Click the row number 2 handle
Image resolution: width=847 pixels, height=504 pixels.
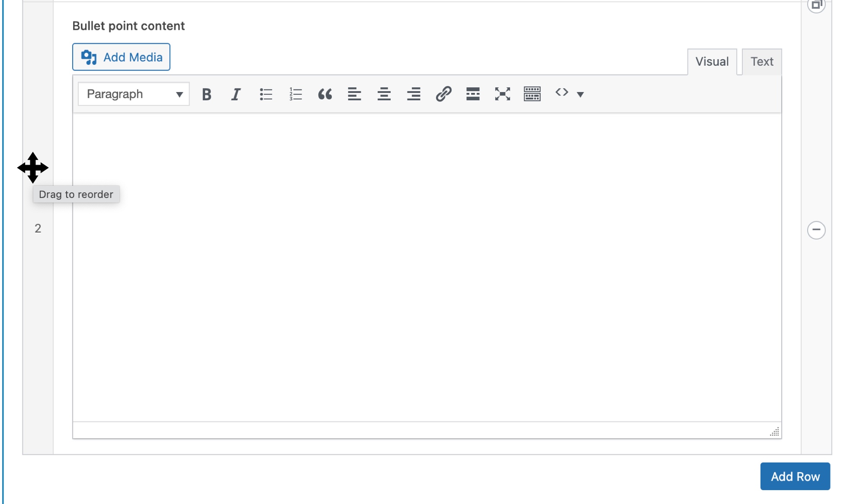click(38, 228)
